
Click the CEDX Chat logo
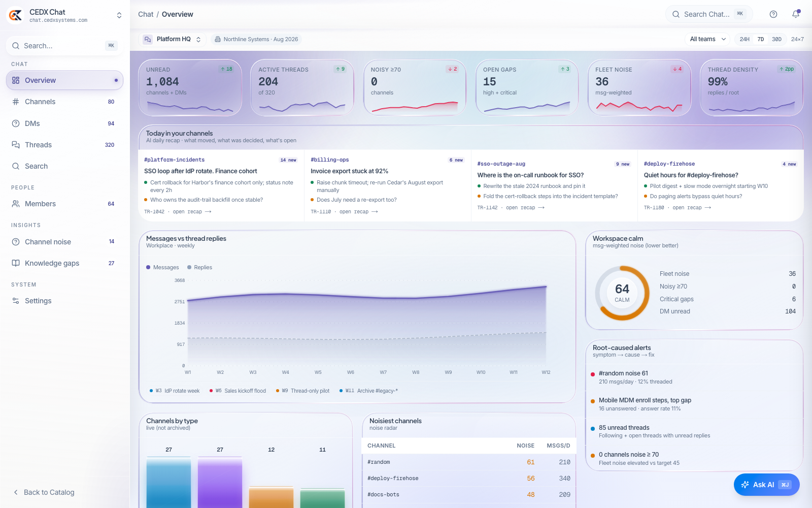[x=15, y=15]
